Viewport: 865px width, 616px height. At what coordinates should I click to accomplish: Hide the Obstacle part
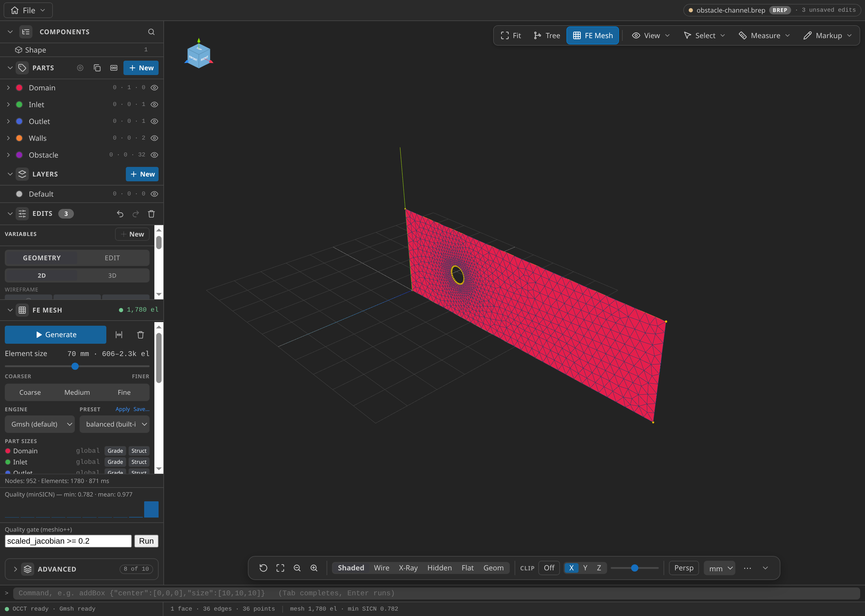pyautogui.click(x=154, y=155)
